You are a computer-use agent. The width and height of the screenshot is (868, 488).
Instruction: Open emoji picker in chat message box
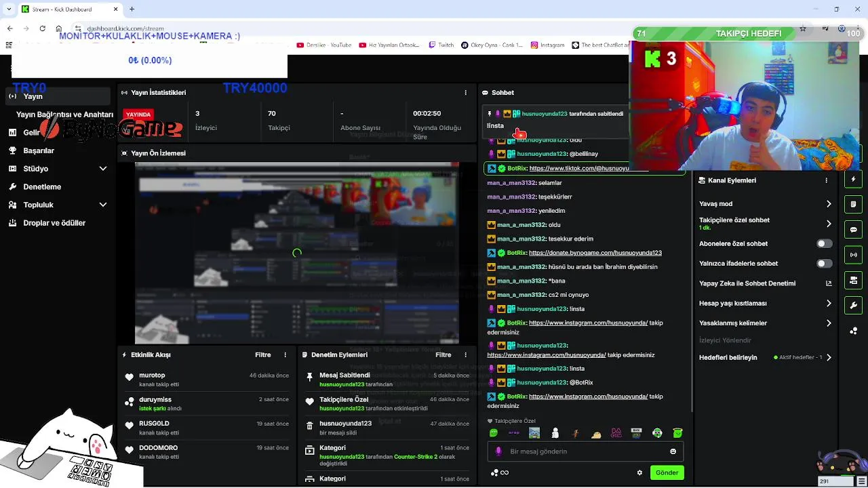[673, 451]
